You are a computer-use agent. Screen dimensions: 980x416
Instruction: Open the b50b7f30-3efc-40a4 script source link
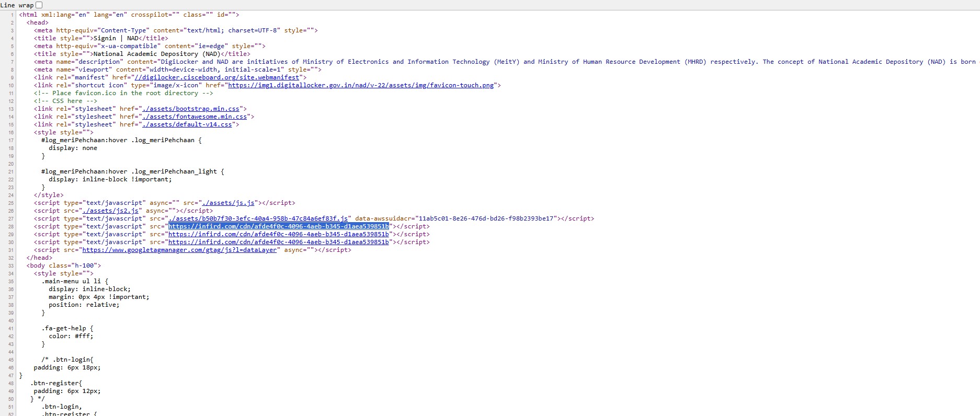pyautogui.click(x=258, y=218)
